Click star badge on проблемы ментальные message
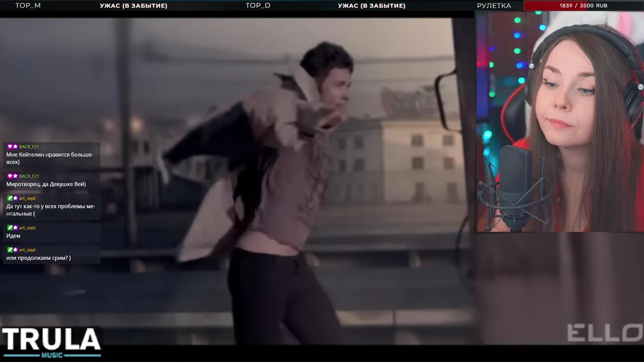 point(15,198)
